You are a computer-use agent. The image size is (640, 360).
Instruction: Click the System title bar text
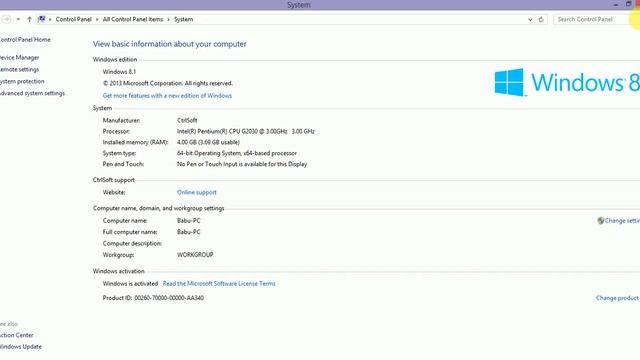[299, 5]
